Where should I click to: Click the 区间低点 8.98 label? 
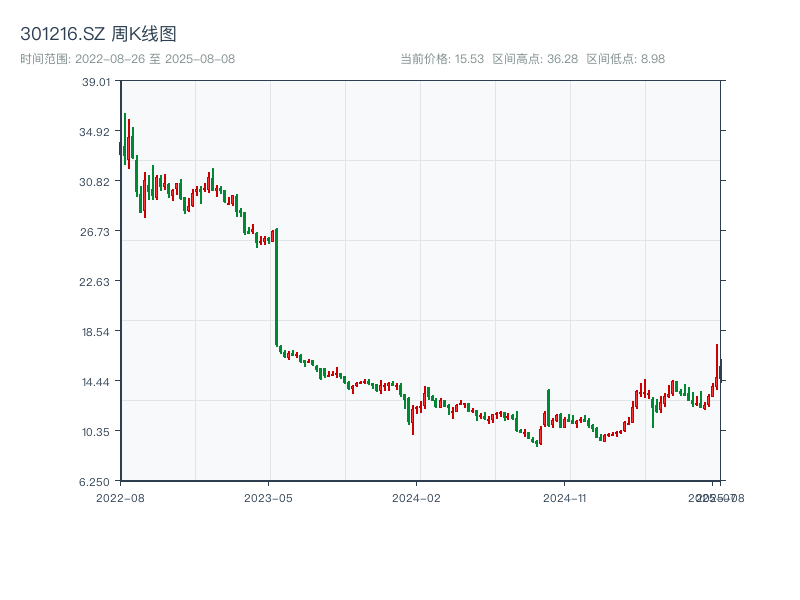(x=625, y=59)
